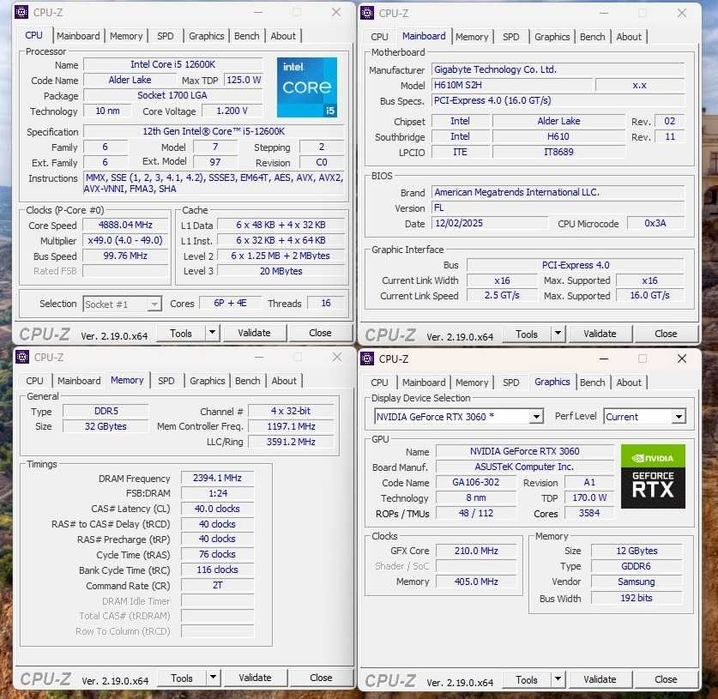Click the empty Rated FSB field
Image resolution: width=718 pixels, height=699 pixels.
125,271
